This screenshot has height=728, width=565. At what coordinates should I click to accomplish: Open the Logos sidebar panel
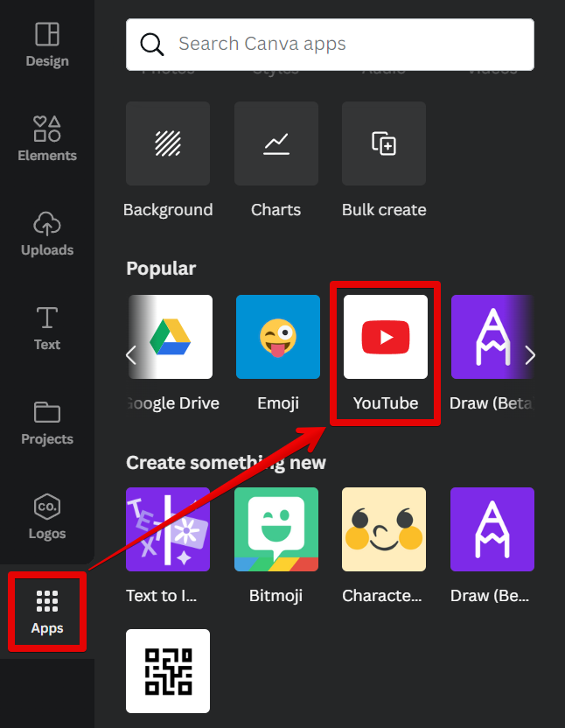pos(47,517)
